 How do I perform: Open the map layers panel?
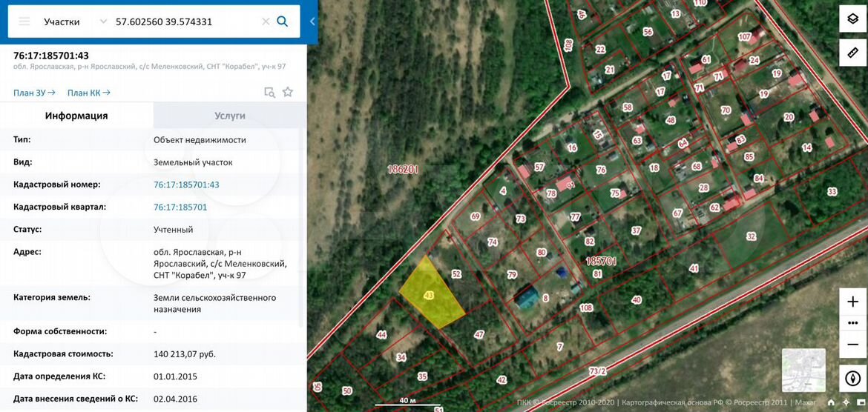852,19
